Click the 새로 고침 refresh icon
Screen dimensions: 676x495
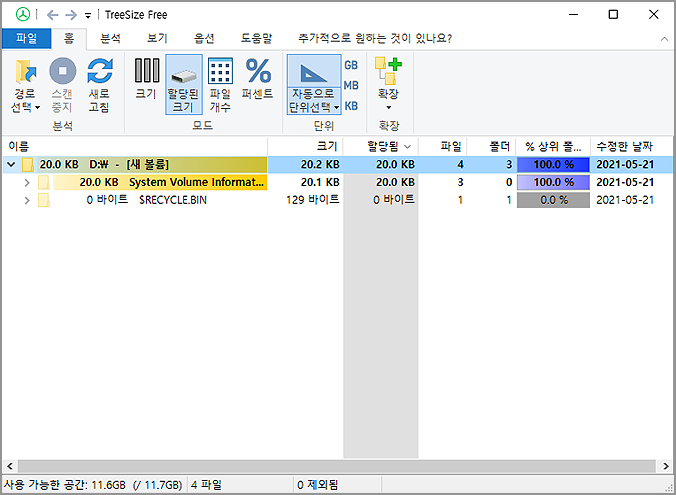(x=100, y=71)
